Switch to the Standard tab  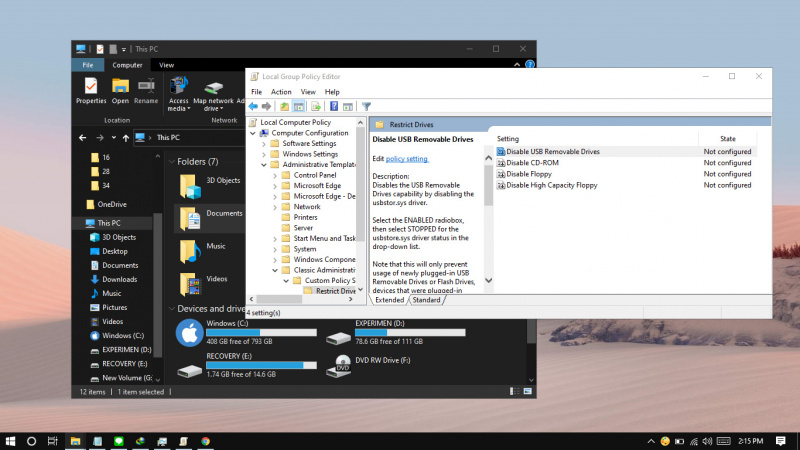click(x=426, y=300)
